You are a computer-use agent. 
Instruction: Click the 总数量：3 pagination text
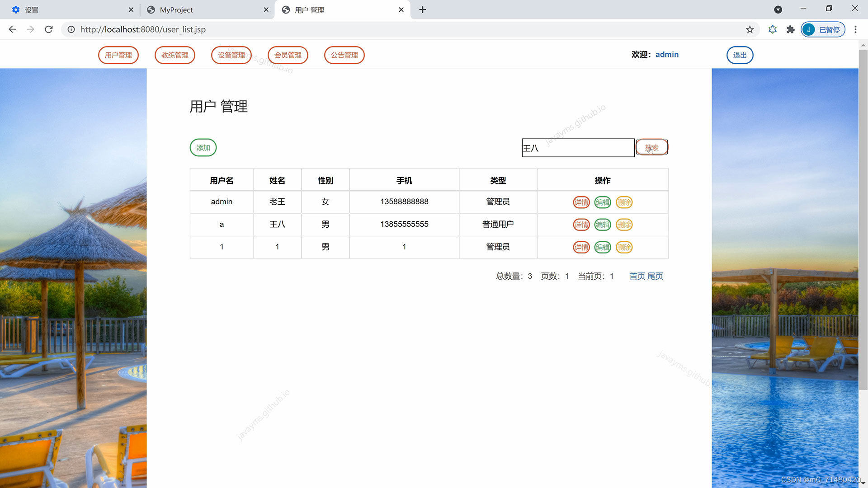[514, 276]
